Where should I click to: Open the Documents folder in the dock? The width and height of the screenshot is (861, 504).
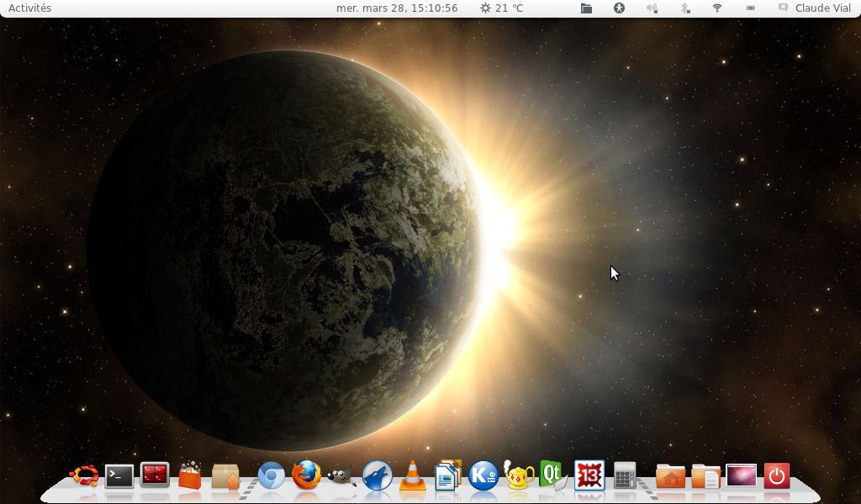(705, 475)
